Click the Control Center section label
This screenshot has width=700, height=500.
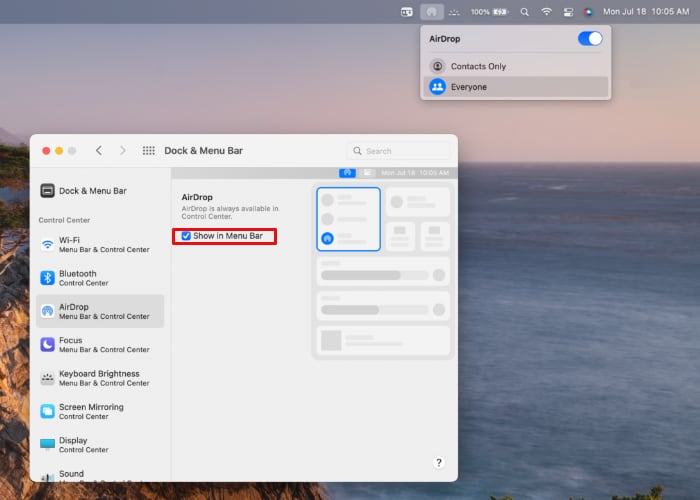[64, 220]
